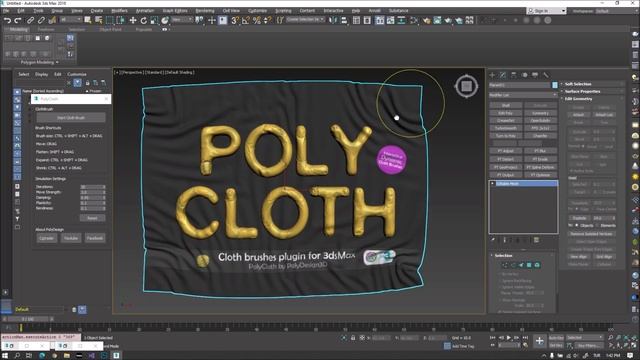
Task: Open Windows Start button
Action: click(6, 356)
